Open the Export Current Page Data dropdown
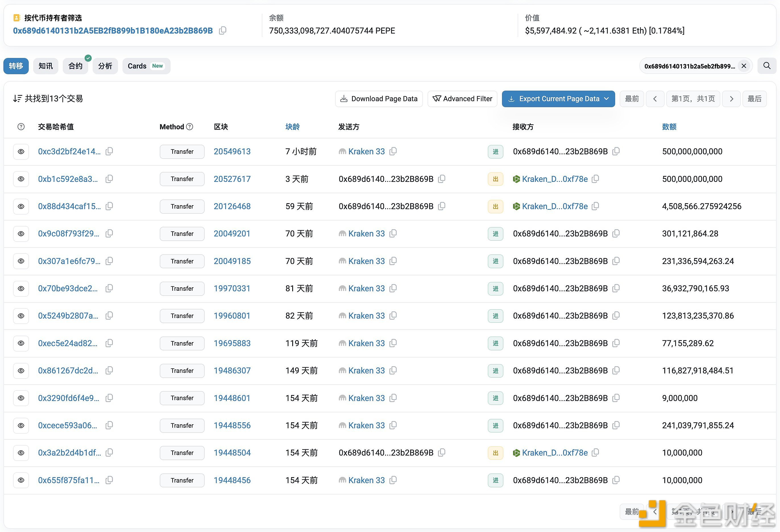 (x=558, y=99)
